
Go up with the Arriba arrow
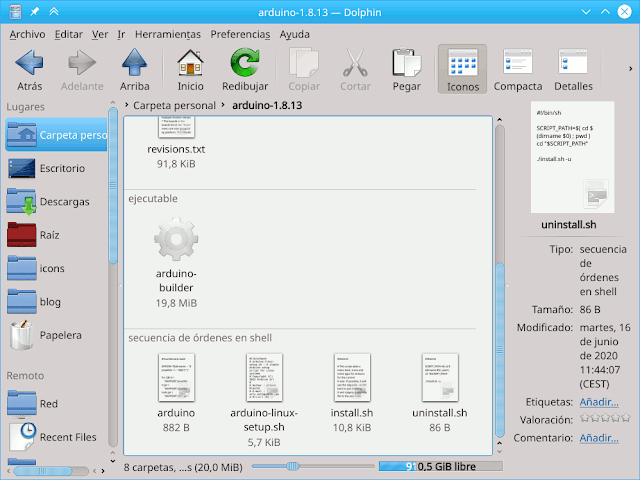pos(134,70)
